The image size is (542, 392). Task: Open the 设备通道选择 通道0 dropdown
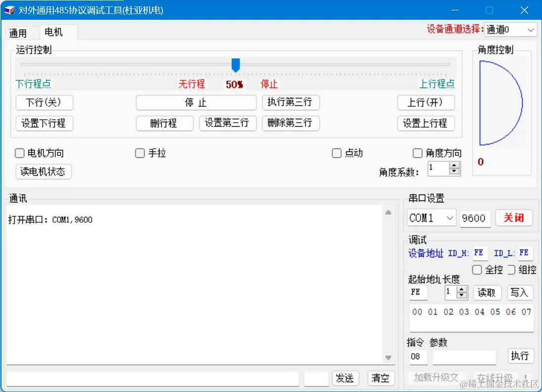[510, 30]
